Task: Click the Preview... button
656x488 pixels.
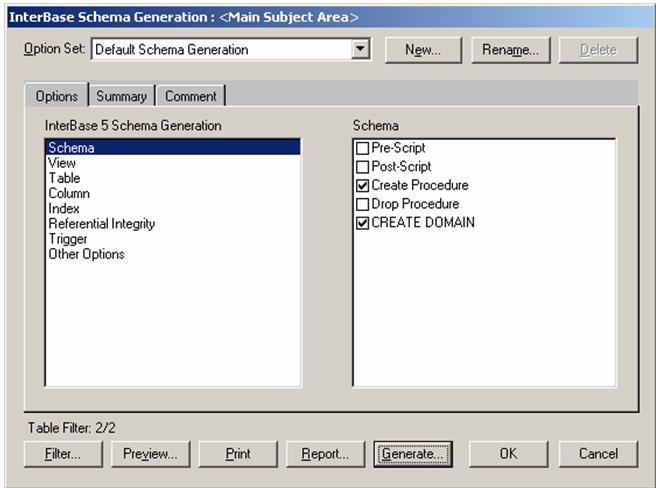Action: click(150, 453)
